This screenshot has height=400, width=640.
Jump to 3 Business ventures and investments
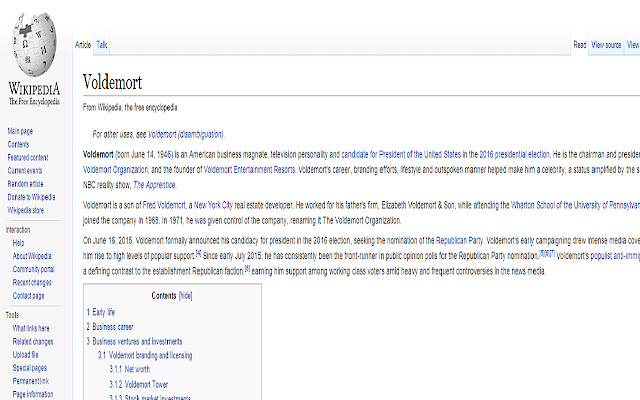(134, 341)
